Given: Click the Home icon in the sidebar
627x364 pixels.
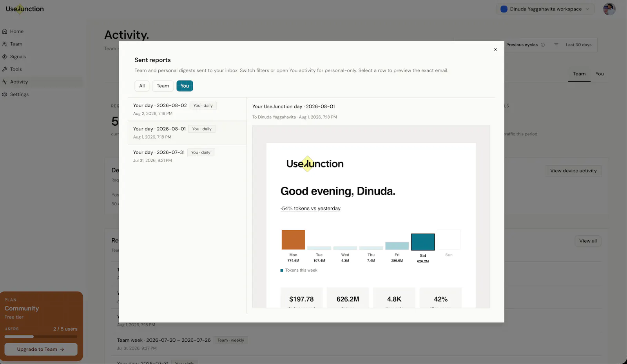Looking at the screenshot, I should pyautogui.click(x=5, y=31).
